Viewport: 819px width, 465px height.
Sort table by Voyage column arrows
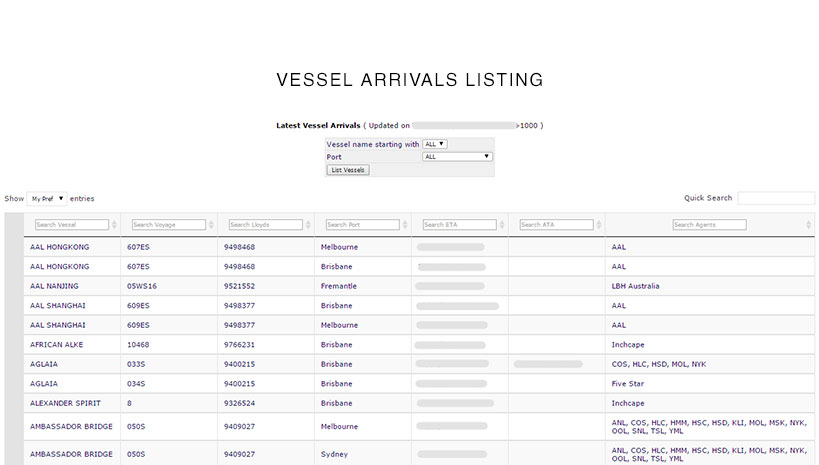click(x=212, y=225)
